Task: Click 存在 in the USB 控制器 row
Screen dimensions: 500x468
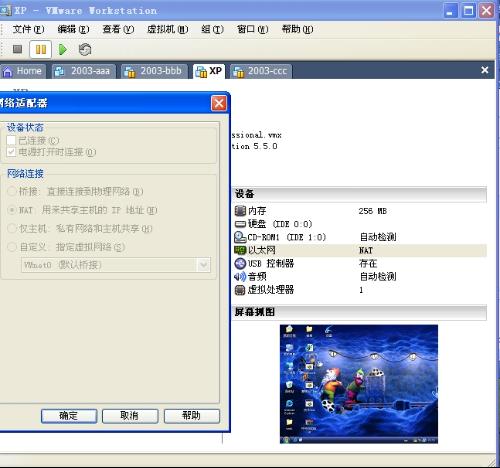Action: point(368,263)
